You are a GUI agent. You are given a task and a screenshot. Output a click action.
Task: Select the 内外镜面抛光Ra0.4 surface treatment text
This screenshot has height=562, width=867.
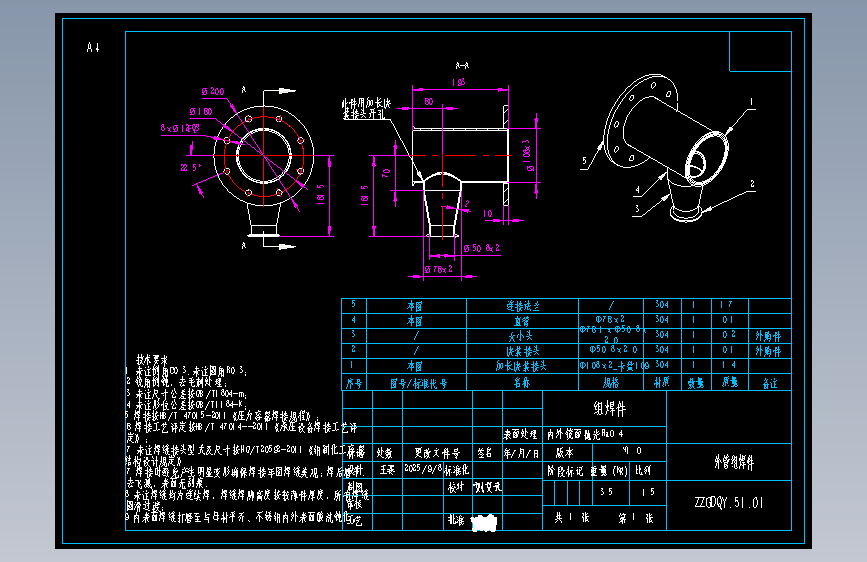585,435
